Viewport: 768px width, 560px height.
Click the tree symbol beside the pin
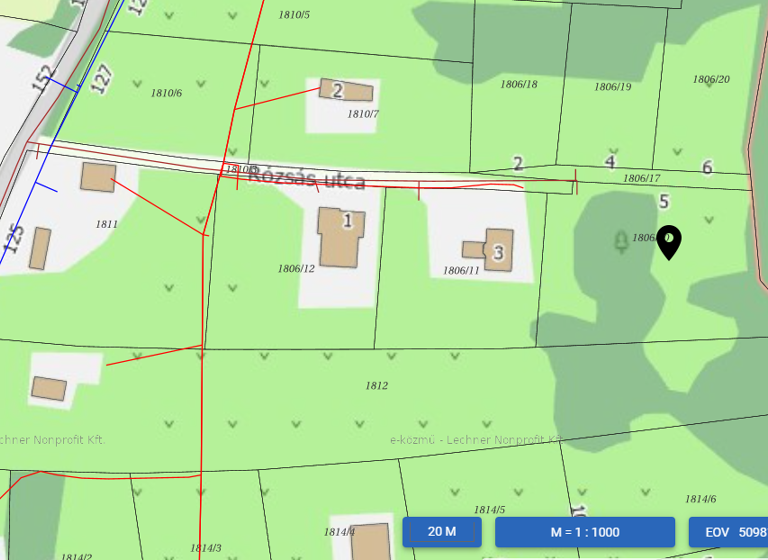pos(621,241)
